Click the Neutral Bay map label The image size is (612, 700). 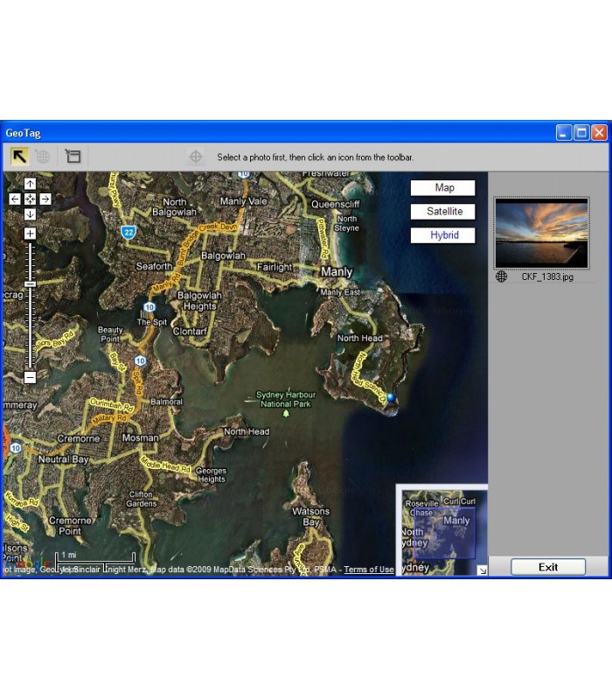tap(63, 459)
